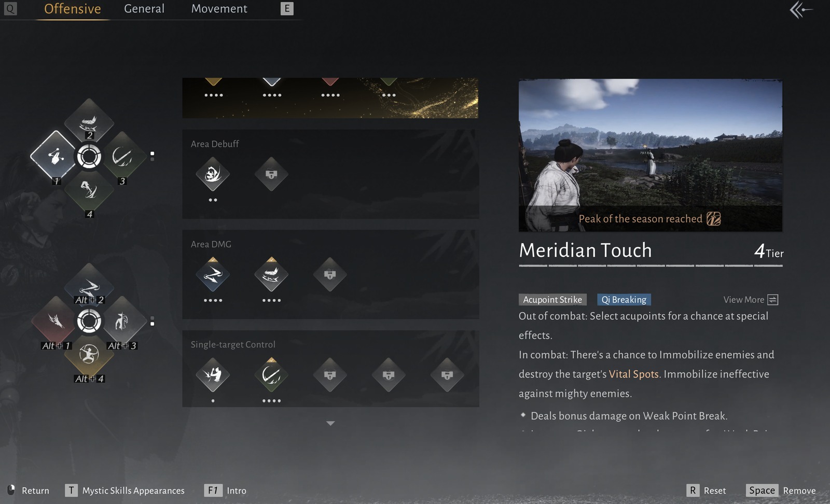The width and height of the screenshot is (830, 504).
Task: Select skill wheel slot 1 Meridian Touch
Action: coord(56,156)
